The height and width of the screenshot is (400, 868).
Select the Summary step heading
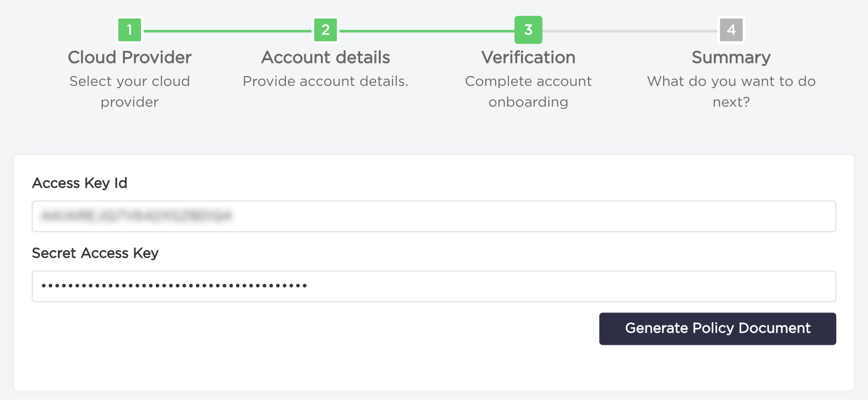click(x=731, y=57)
